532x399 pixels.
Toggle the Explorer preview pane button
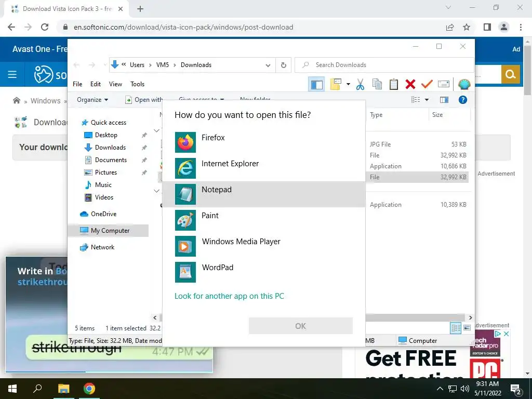point(444,100)
